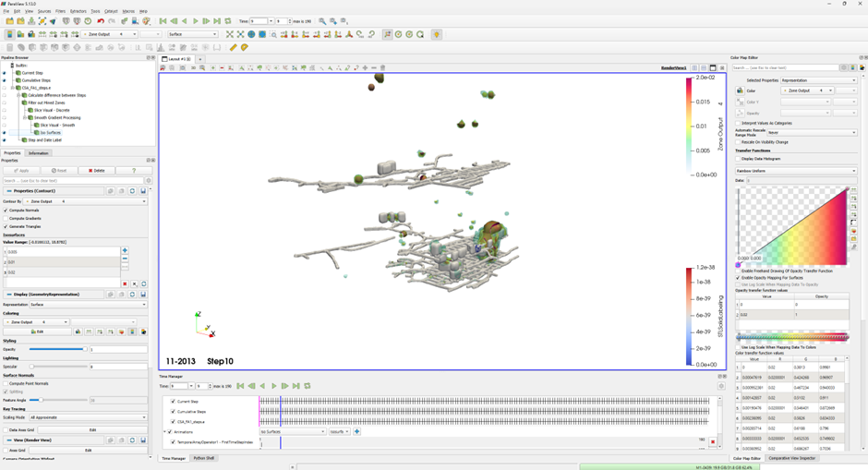Open the Contour By Zone Output dropdown
This screenshot has width=868, height=470.
[86, 201]
